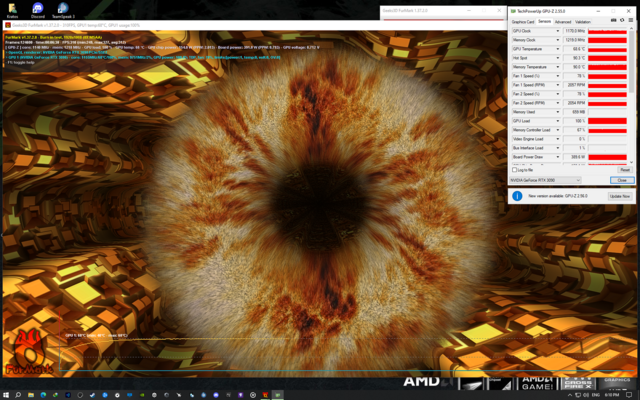This screenshot has width=640, height=400.
Task: Open the Validation tab
Action: point(583,22)
